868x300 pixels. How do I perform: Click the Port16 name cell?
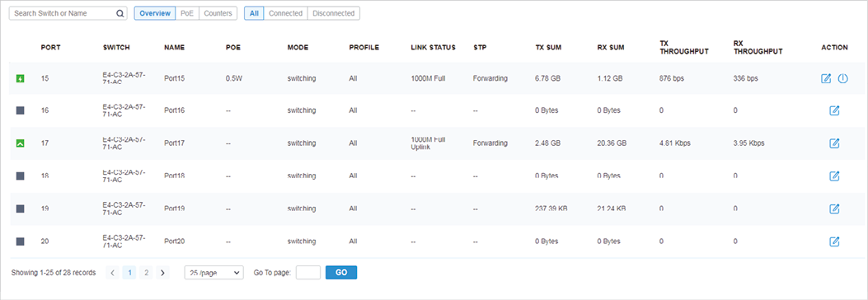pyautogui.click(x=175, y=110)
